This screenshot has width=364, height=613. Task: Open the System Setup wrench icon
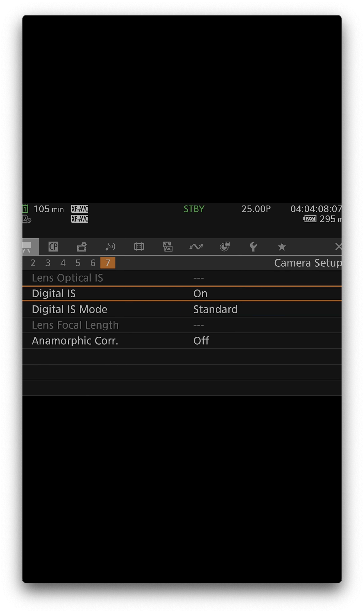(x=253, y=246)
